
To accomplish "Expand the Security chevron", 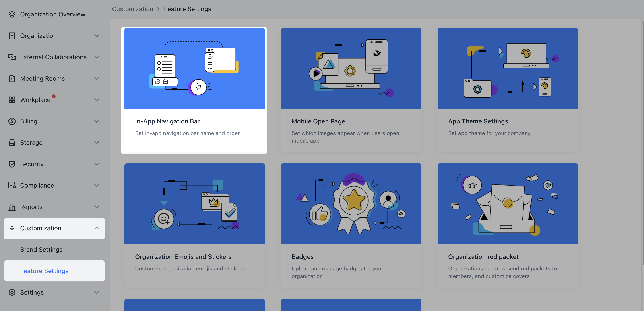I will tap(97, 164).
